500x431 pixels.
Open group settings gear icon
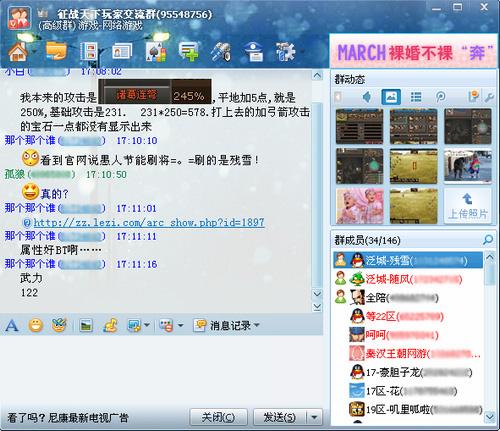[286, 52]
